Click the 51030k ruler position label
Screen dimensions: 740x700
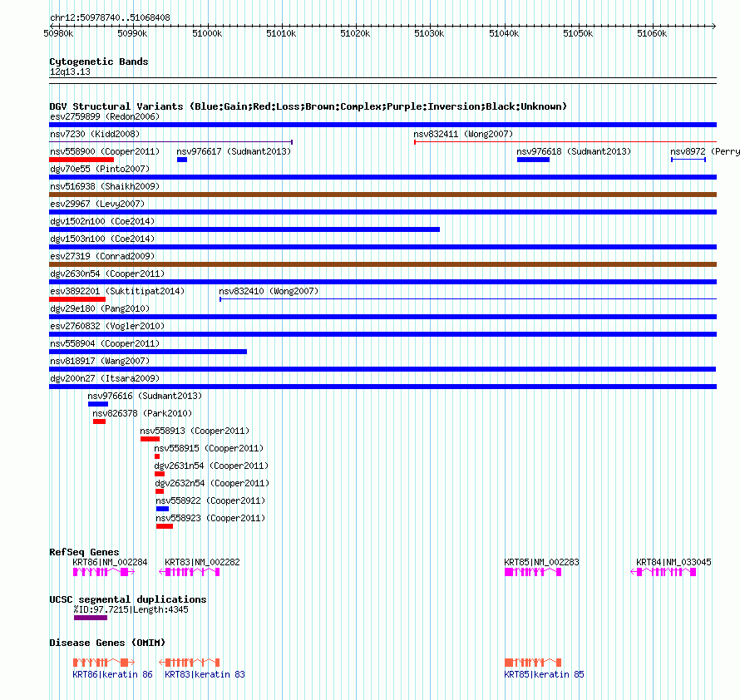429,33
